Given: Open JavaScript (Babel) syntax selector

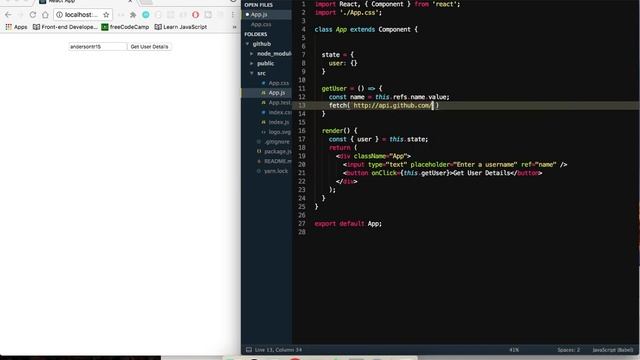Looking at the screenshot, I should (612, 350).
